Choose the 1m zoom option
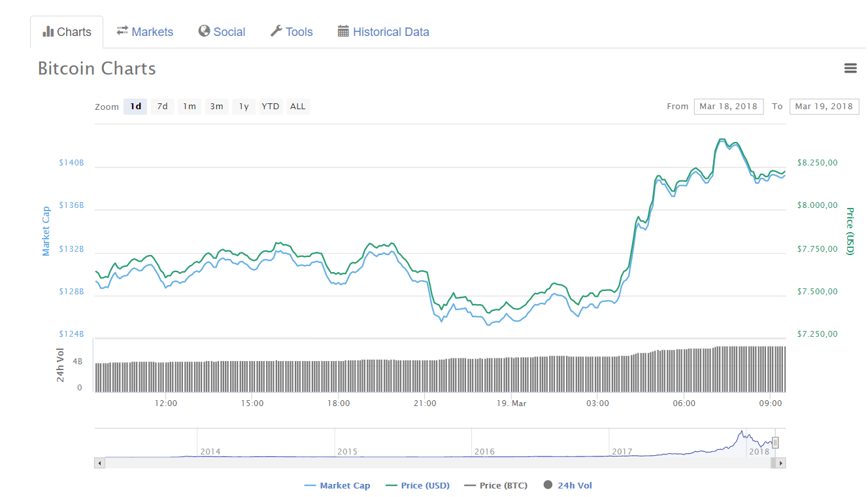Image resolution: width=868 pixels, height=497 pixels. (190, 107)
